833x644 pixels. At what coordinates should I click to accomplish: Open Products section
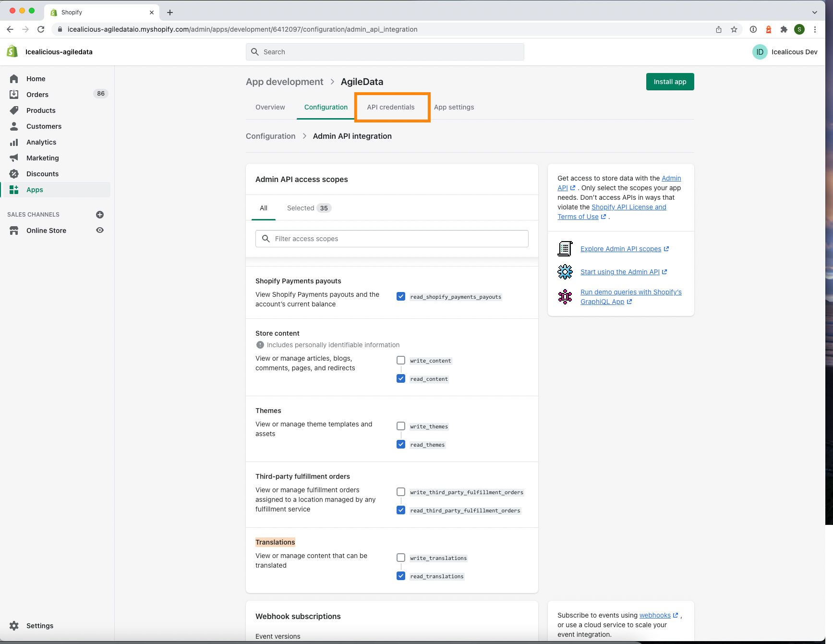[x=41, y=110]
